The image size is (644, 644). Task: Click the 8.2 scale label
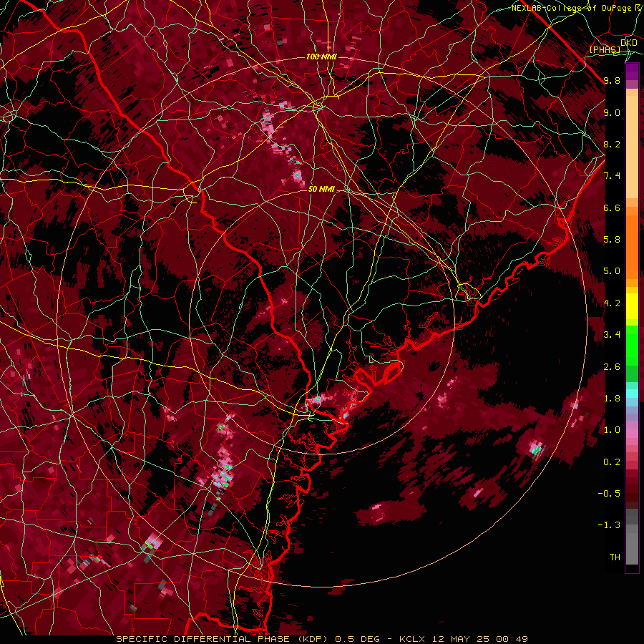click(x=612, y=144)
